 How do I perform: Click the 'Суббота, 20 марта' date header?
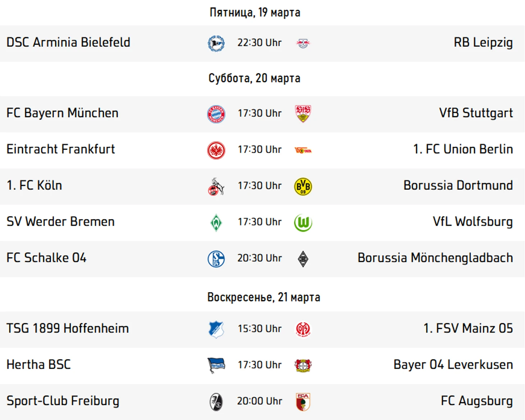point(254,78)
